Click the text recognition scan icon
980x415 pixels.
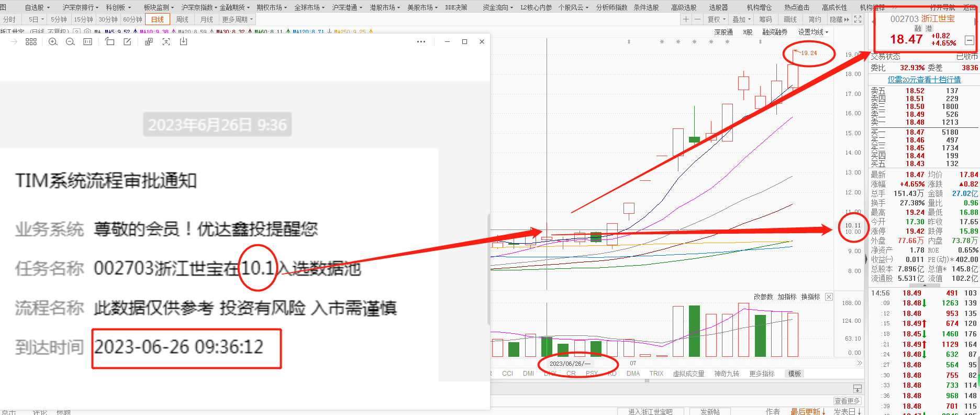pyautogui.click(x=166, y=42)
